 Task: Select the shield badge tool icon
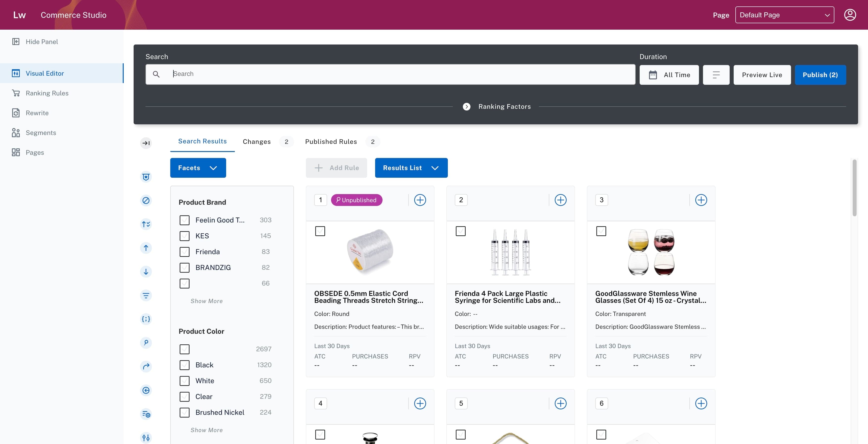pos(146,177)
